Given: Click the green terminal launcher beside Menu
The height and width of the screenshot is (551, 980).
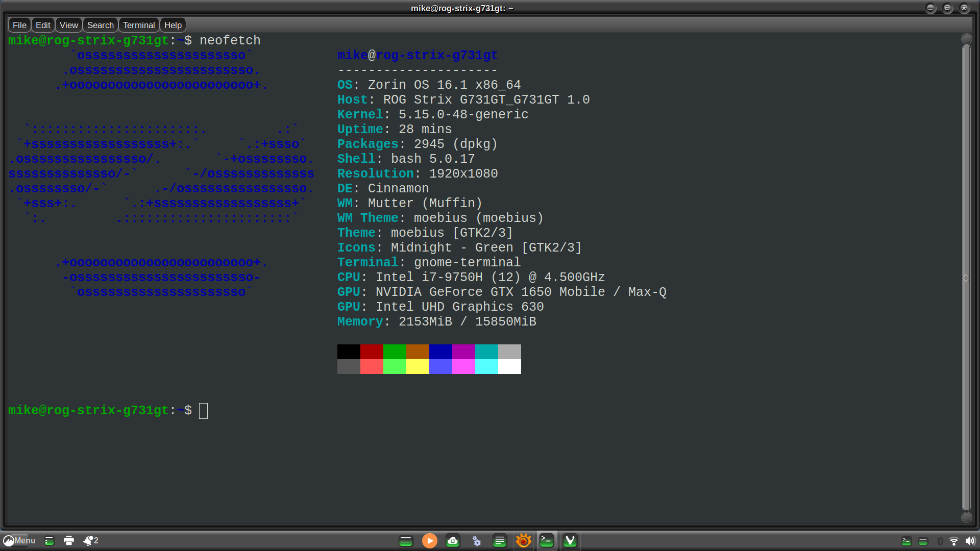Looking at the screenshot, I should 50,541.
